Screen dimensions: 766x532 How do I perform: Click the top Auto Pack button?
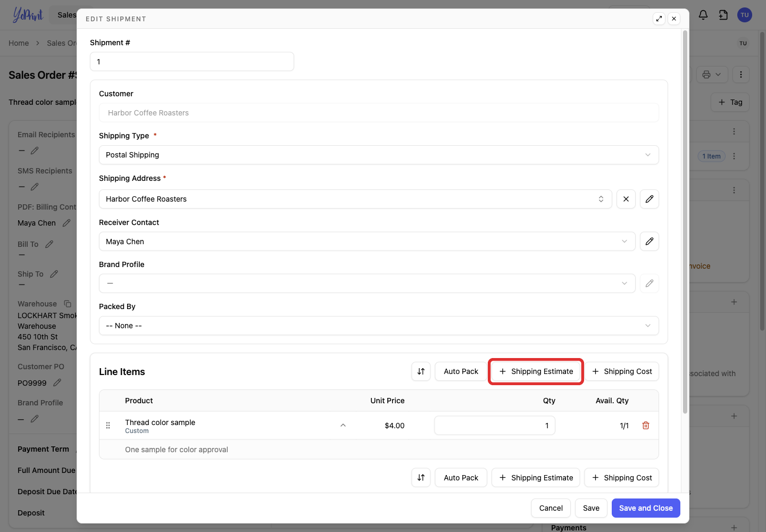(x=461, y=371)
